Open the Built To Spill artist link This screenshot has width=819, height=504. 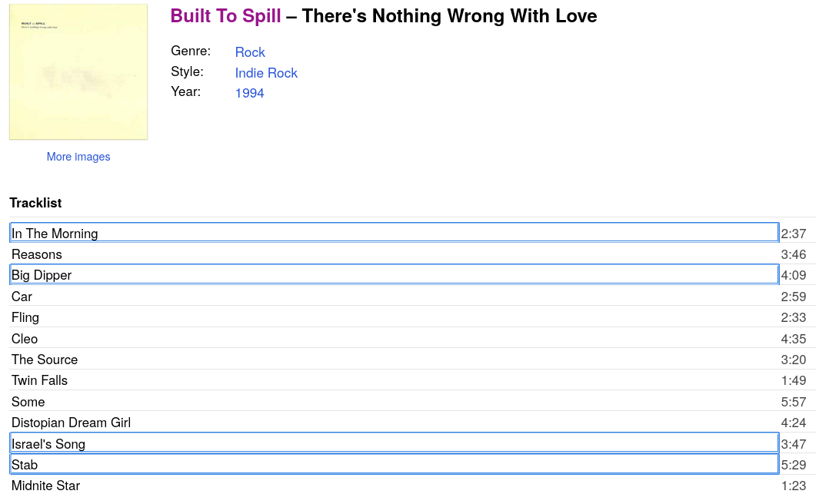(225, 16)
